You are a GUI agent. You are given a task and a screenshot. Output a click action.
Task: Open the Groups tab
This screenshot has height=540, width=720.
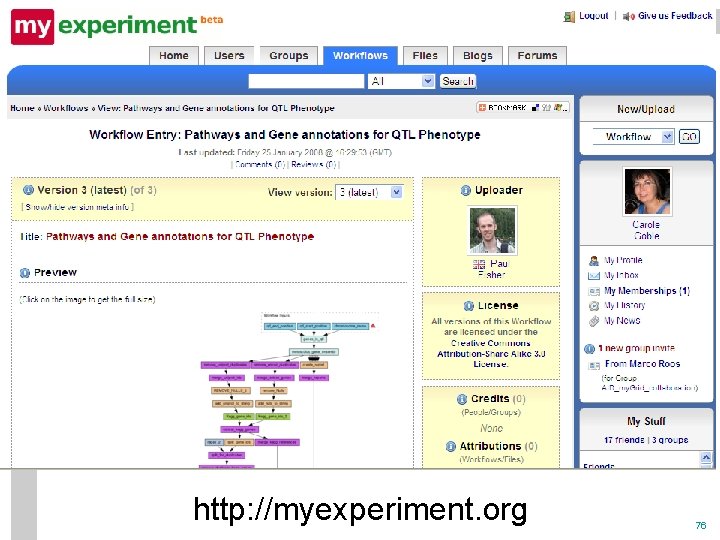[x=288, y=56]
